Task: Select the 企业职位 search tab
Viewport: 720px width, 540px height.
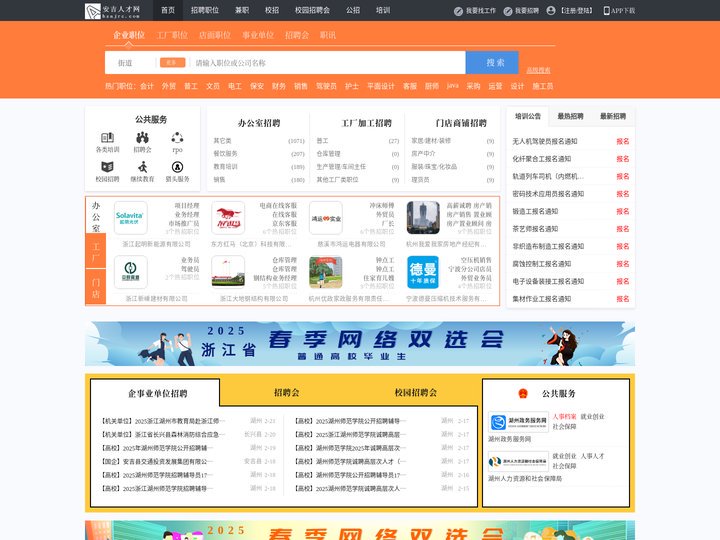Action: click(x=129, y=35)
